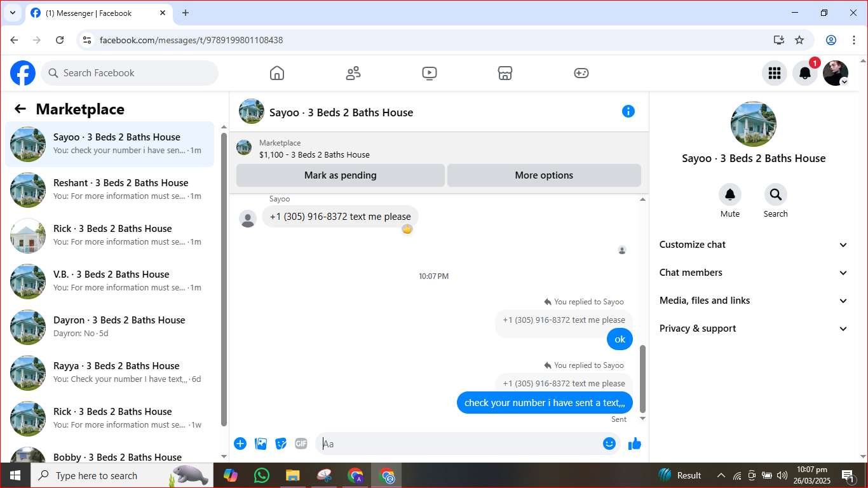
Task: Attach a photo using the image icon
Action: [x=261, y=444]
